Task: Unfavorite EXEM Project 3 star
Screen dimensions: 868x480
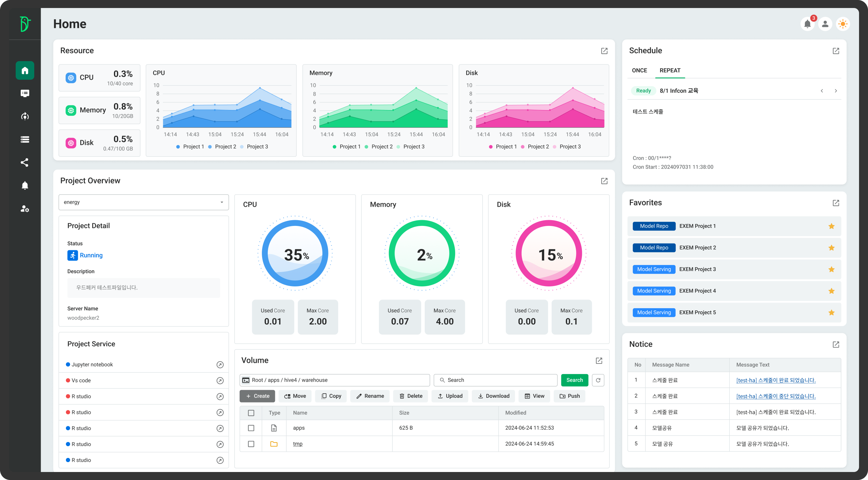Action: pos(831,269)
